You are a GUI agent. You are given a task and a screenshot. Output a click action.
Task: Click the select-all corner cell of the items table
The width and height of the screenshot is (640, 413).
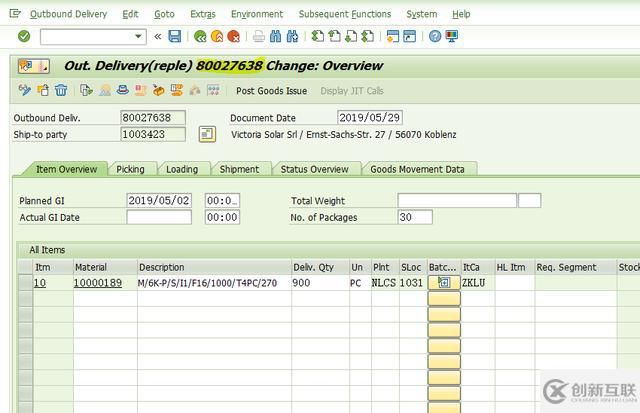pos(25,267)
